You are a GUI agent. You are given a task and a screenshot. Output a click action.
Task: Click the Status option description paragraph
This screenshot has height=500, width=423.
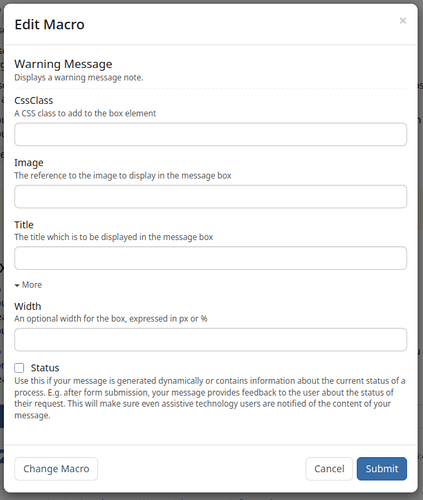[x=210, y=398]
